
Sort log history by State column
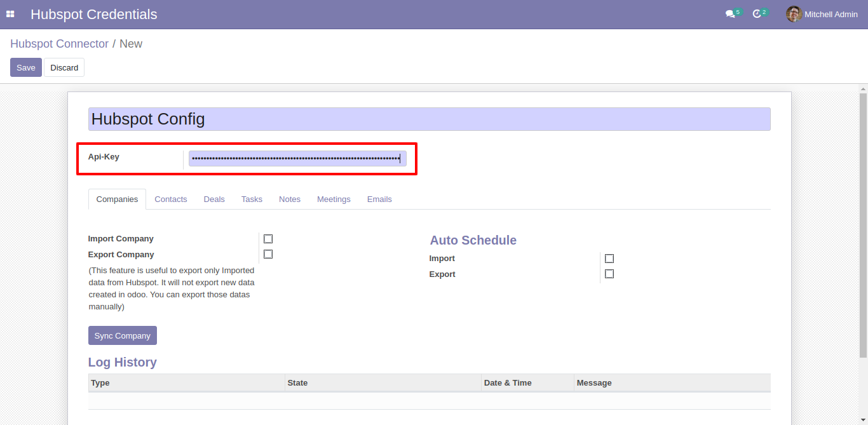pyautogui.click(x=383, y=383)
